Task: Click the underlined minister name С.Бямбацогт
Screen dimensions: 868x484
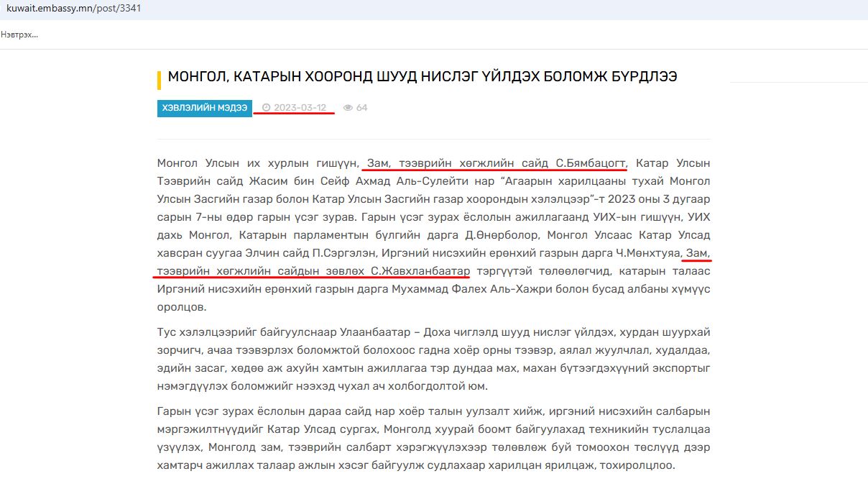Action: point(587,163)
